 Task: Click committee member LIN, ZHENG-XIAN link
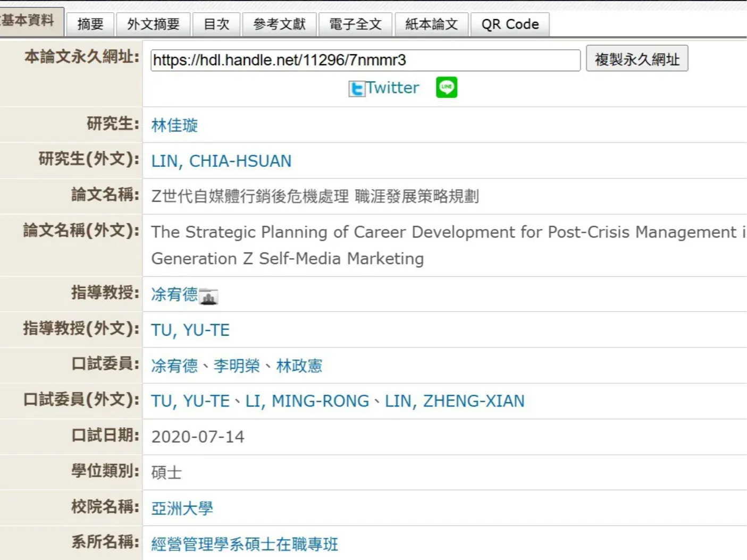click(x=455, y=401)
